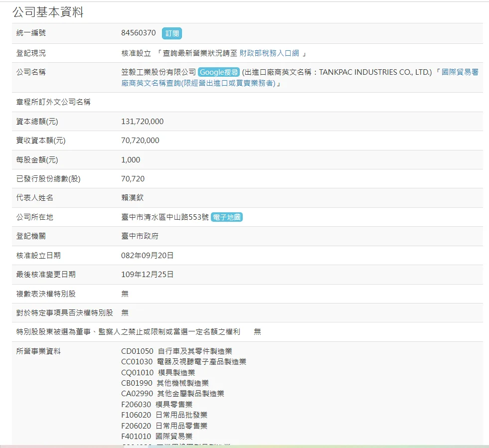Click the paid-in capital value 70,720,000
The height and width of the screenshot is (448, 489).
[140, 141]
